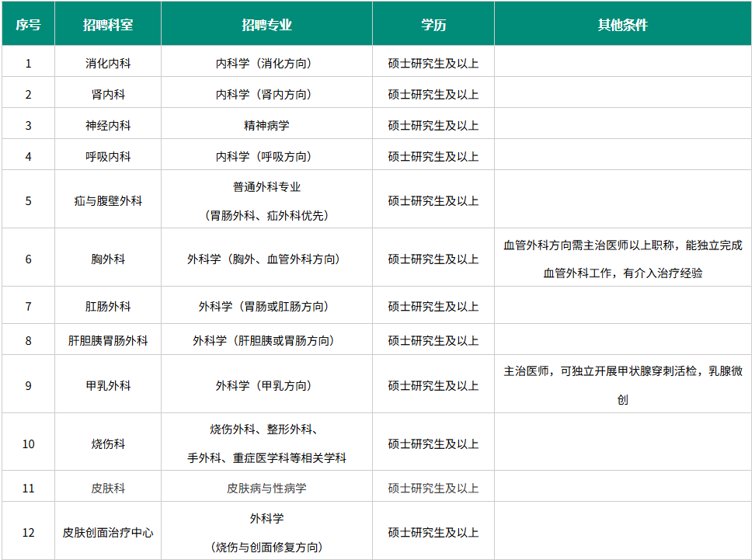755x560 pixels.
Task: Select the 肾内科 department cell
Action: [108, 94]
